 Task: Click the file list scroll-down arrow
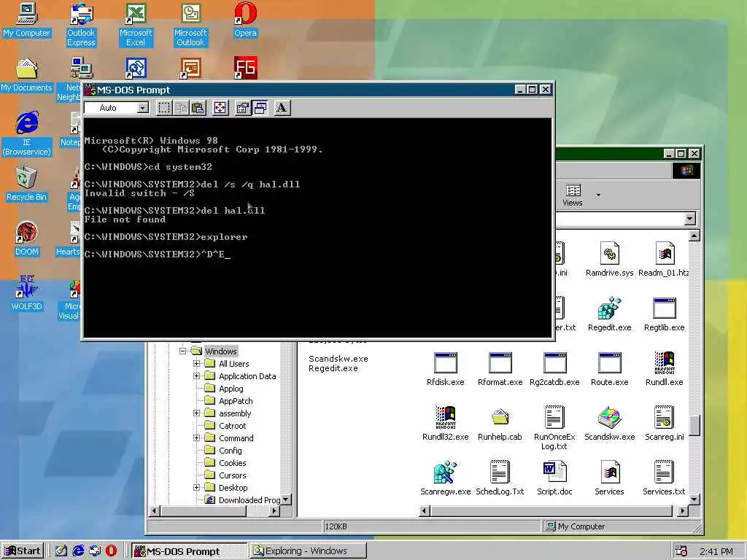coord(694,499)
